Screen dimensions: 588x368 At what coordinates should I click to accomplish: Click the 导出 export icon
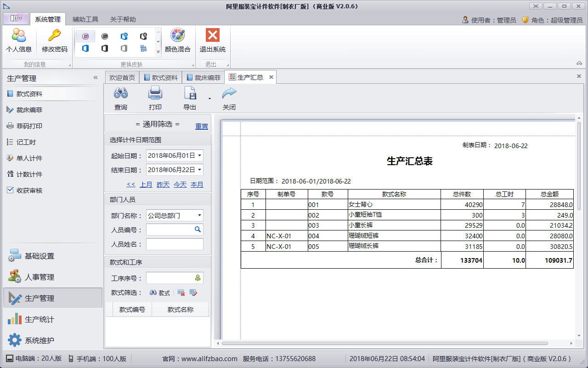click(190, 94)
